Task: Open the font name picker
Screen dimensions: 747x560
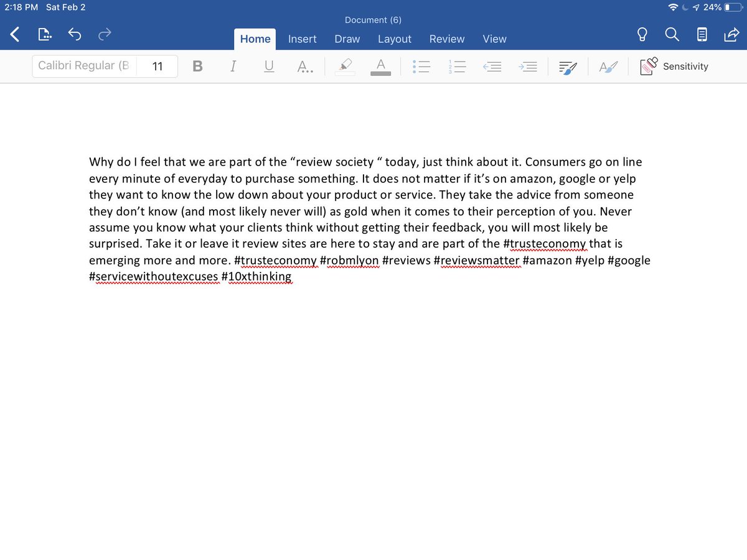Action: [x=83, y=66]
